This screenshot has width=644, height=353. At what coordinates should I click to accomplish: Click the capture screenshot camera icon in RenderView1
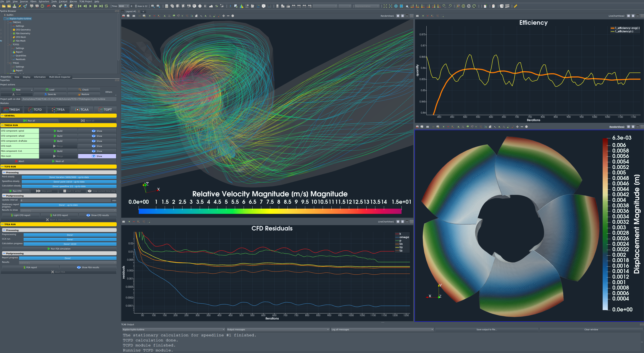134,16
